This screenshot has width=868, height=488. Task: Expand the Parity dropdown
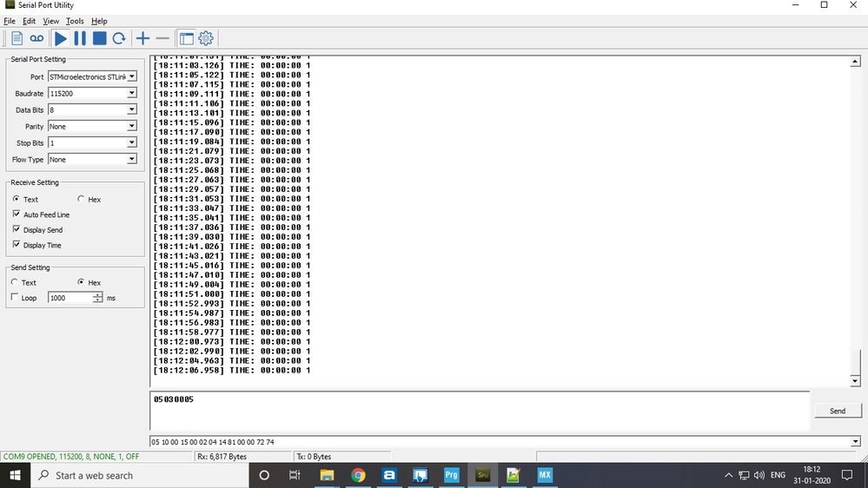click(x=132, y=126)
